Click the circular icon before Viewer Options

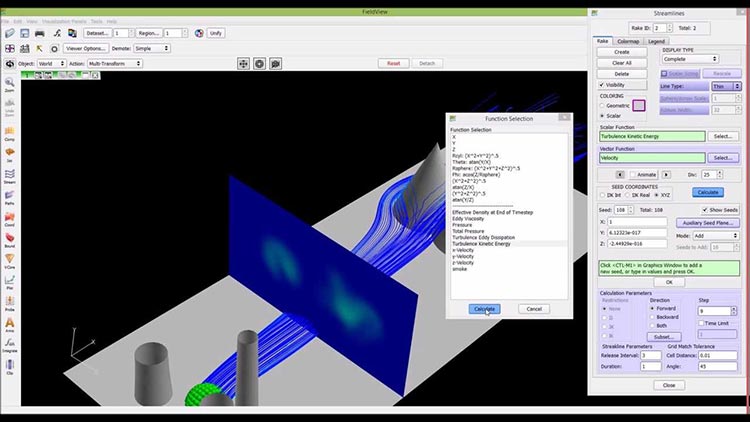(55, 48)
